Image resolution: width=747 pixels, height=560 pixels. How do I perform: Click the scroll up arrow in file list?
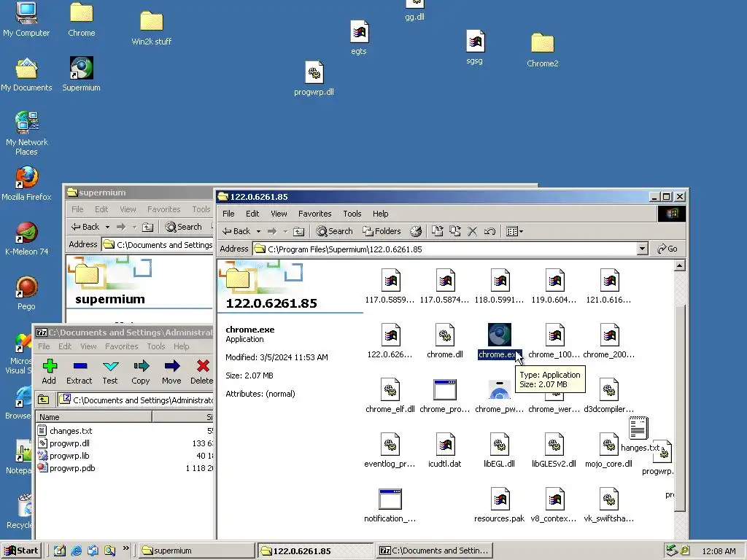coord(680,265)
